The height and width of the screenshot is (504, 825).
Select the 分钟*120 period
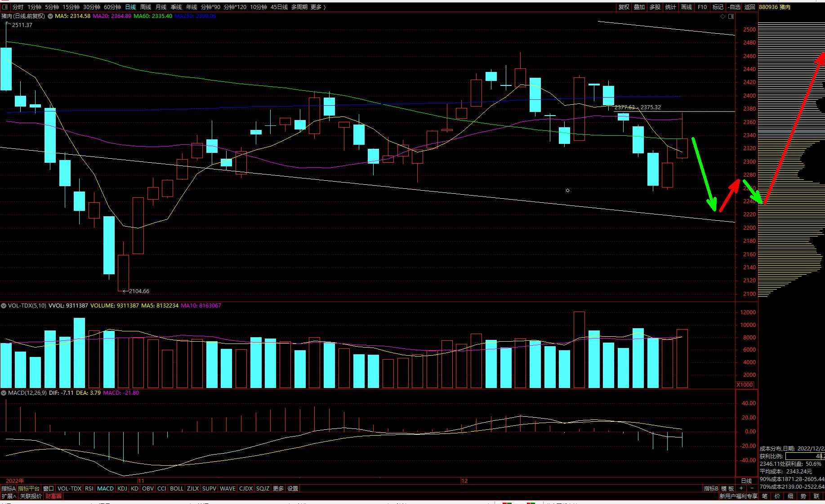(235, 7)
